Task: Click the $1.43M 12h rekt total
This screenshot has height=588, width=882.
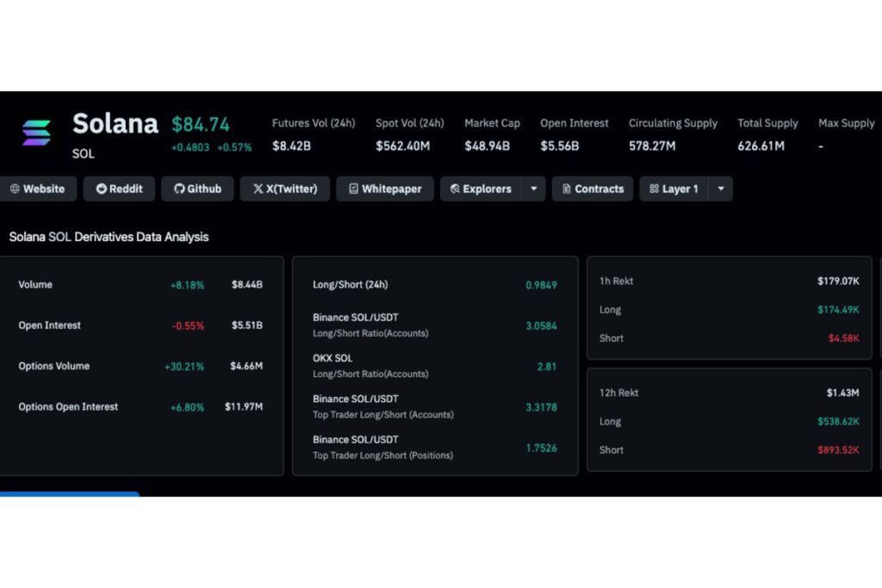Action: [x=842, y=393]
